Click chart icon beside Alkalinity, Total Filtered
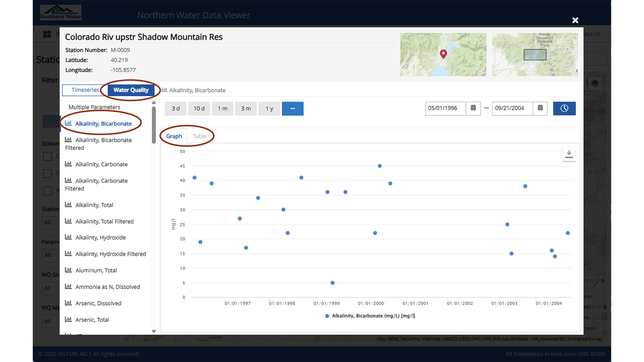 (x=68, y=221)
